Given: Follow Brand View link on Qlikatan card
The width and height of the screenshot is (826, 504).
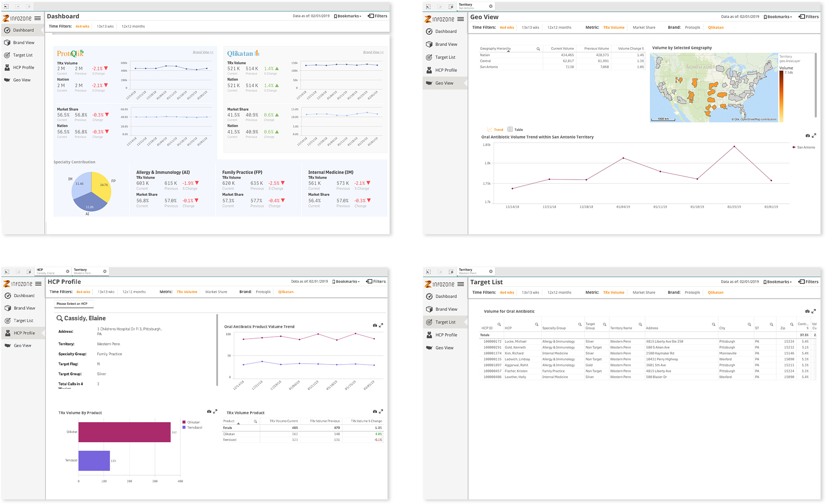Looking at the screenshot, I should point(373,52).
